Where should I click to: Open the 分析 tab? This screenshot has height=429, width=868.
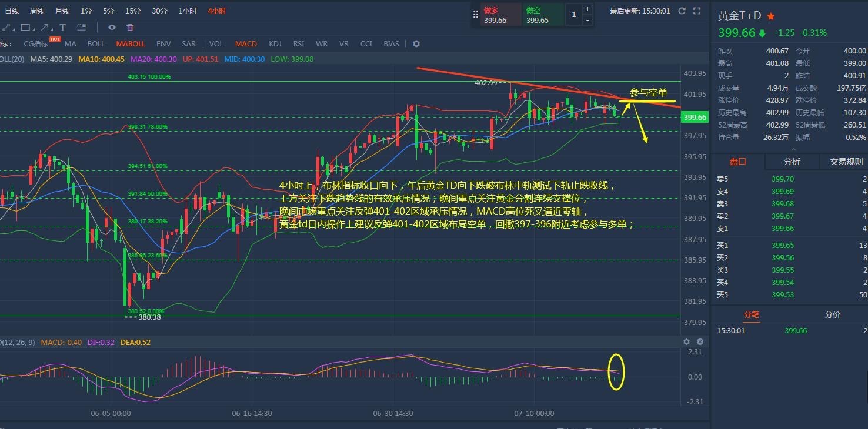point(792,162)
